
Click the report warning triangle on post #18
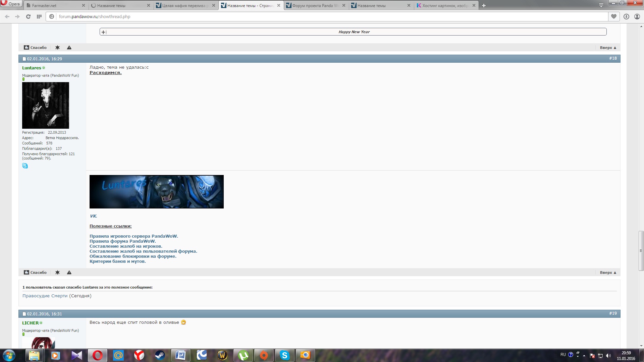[69, 273]
